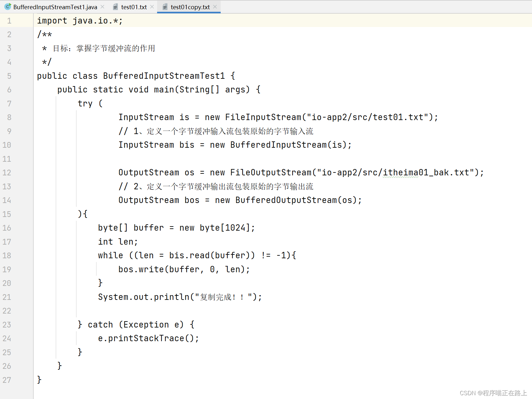Click line number 27 in the gutter

coord(7,380)
